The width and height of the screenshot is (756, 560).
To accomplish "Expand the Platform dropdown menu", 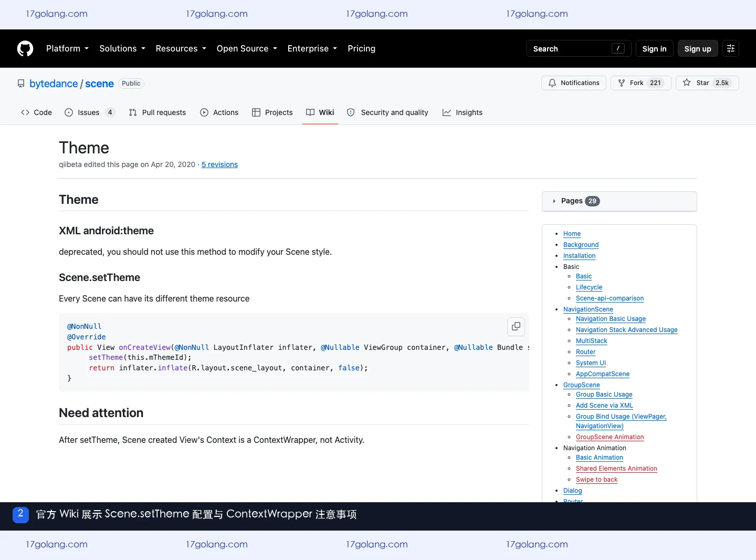I will [x=68, y=48].
